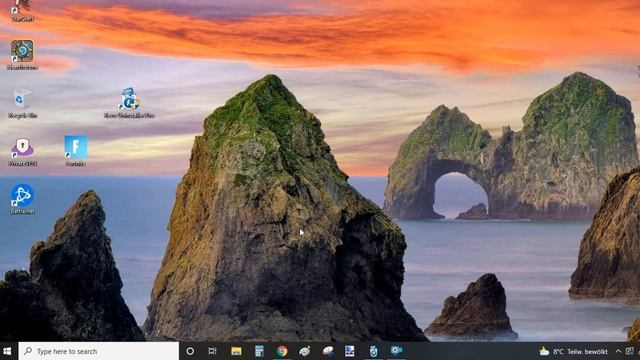Open the StarCraft desktop shortcut
The width and height of the screenshot is (640, 360).
[x=22, y=11]
